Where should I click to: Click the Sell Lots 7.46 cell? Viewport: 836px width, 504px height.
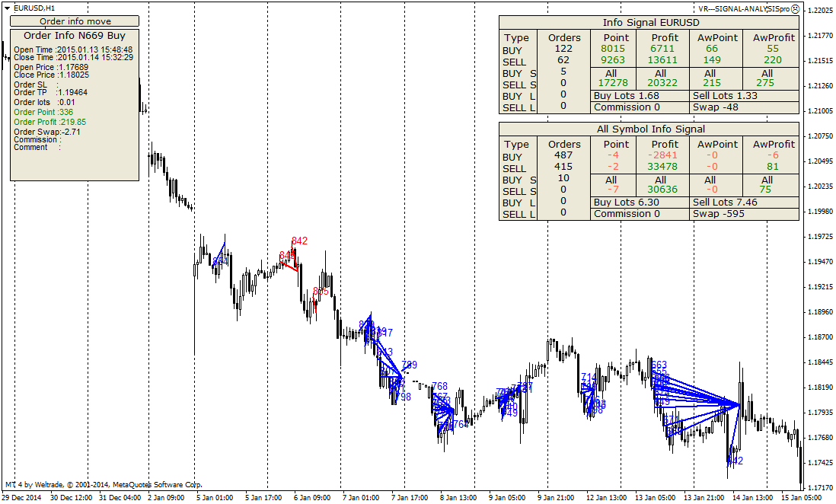coord(745,203)
